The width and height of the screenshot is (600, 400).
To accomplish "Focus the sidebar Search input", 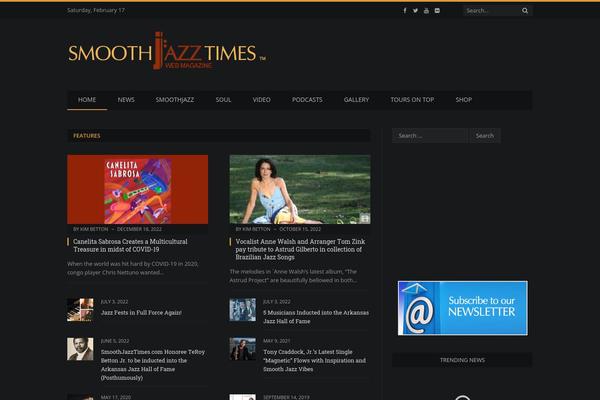I will click(430, 136).
